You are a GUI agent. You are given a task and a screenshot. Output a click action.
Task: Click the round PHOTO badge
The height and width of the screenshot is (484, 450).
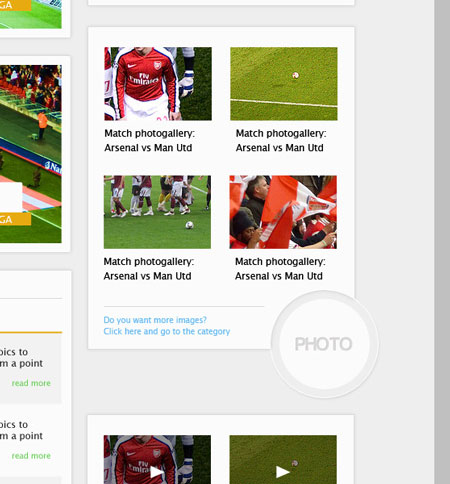click(324, 344)
